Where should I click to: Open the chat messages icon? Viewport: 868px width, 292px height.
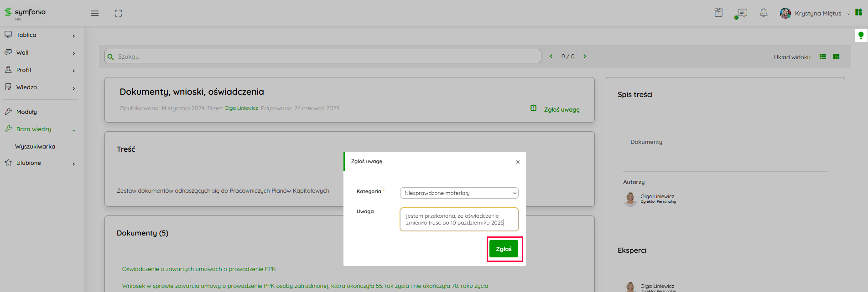click(x=742, y=13)
